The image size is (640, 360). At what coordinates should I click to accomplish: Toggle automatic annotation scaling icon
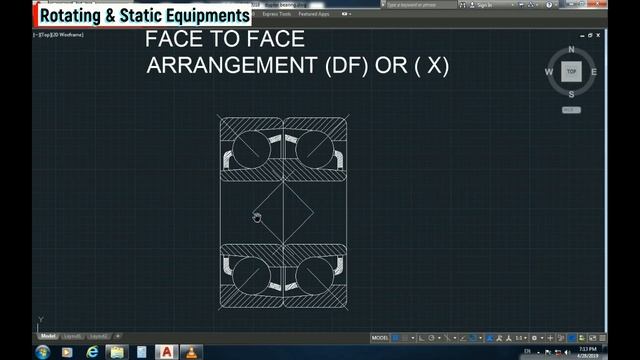pyautogui.click(x=499, y=338)
